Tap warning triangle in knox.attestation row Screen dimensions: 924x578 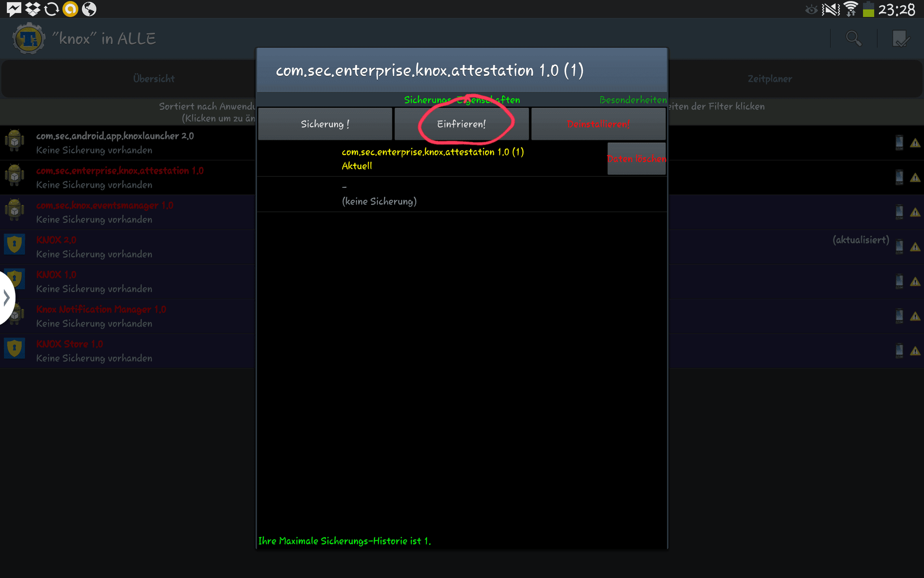click(x=915, y=178)
